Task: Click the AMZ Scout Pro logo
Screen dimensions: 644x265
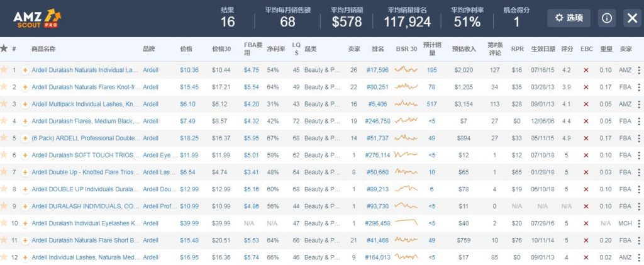Action: [38, 19]
